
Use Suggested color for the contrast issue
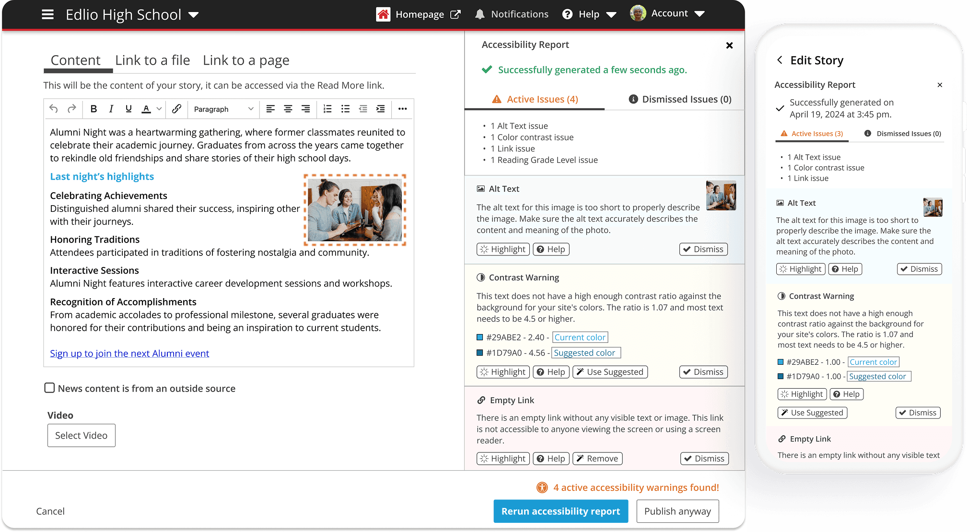pos(610,371)
